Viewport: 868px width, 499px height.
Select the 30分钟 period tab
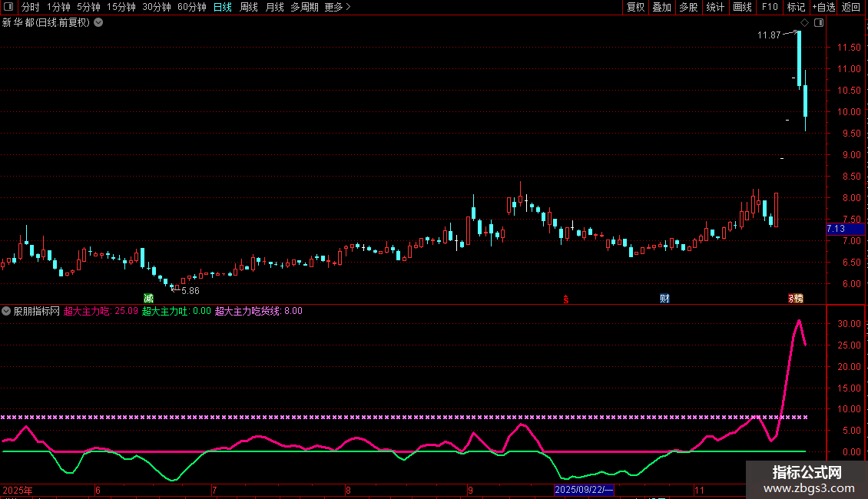[x=156, y=7]
